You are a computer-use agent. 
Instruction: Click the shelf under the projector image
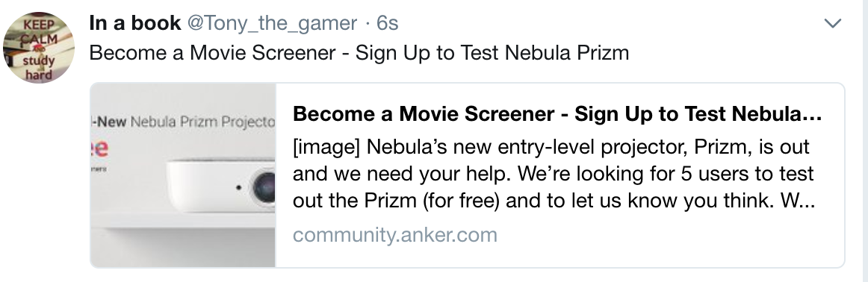coord(183,220)
